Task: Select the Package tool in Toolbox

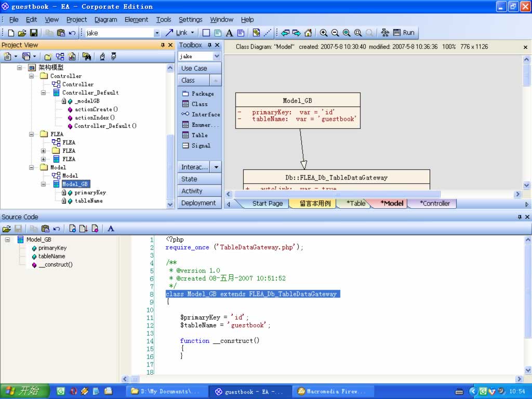Action: click(198, 94)
